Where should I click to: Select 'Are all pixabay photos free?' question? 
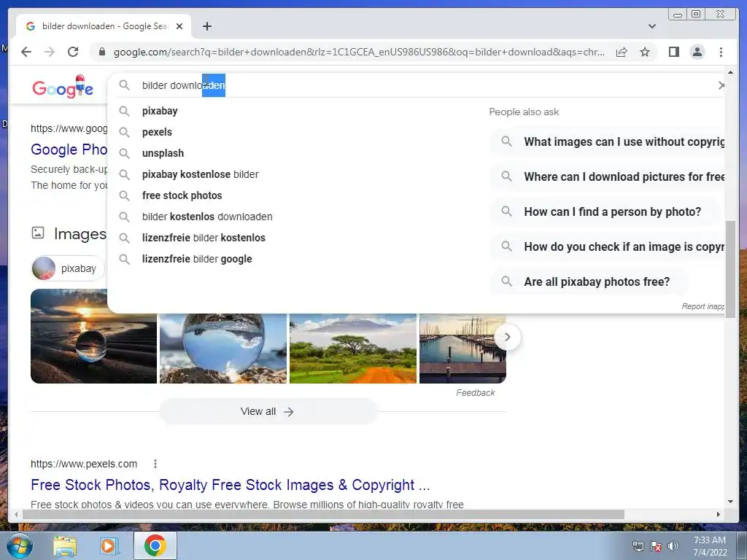point(589,282)
